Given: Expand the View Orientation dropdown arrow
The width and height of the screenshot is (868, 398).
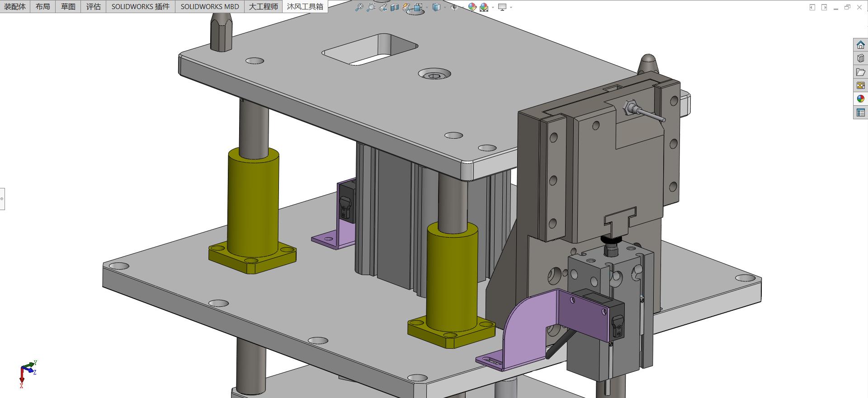Looking at the screenshot, I should click(x=427, y=7).
